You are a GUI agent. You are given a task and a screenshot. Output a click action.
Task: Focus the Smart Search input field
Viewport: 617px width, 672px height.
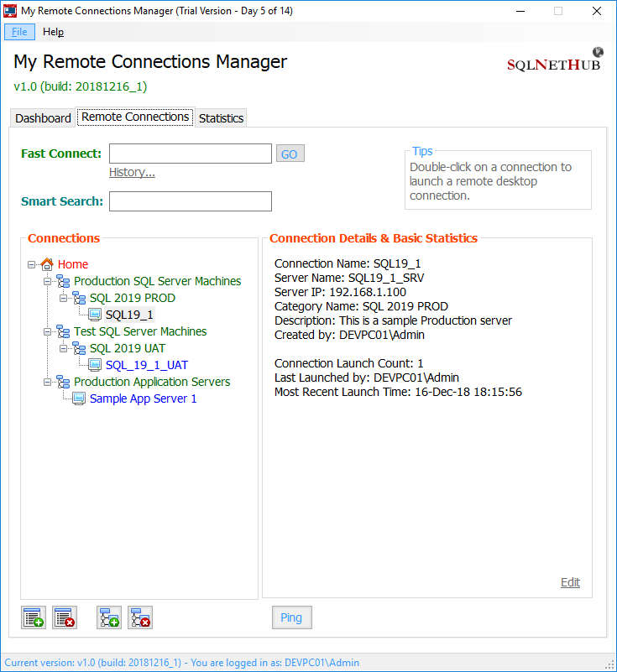pos(191,201)
